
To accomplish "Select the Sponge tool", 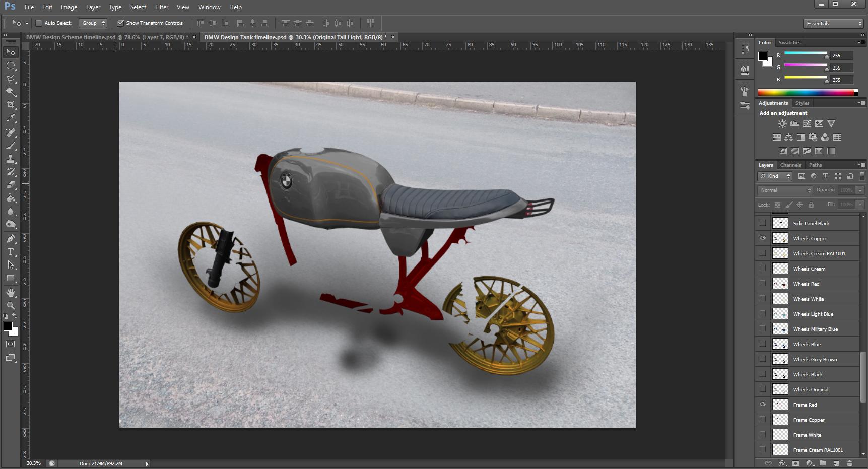I will (x=11, y=224).
